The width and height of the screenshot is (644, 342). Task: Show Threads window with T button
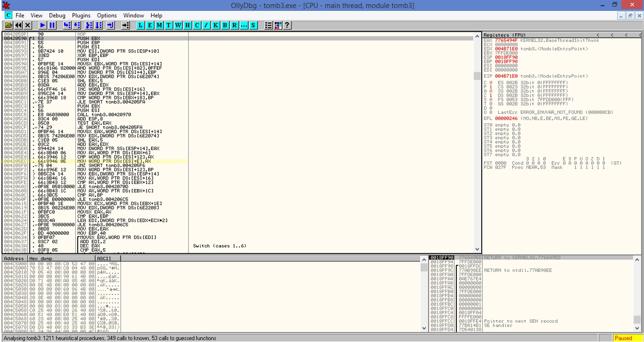169,25
